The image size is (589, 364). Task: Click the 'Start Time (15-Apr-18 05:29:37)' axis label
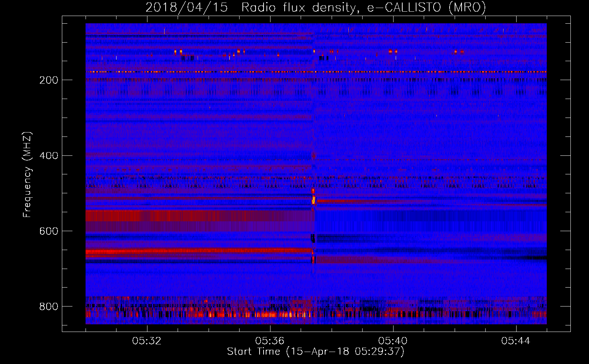coord(316,352)
